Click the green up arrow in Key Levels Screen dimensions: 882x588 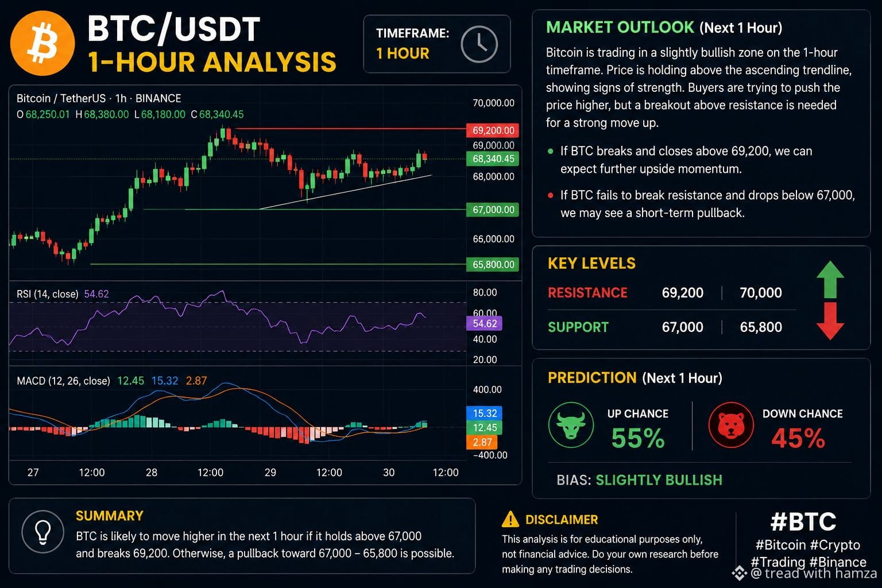pos(830,279)
